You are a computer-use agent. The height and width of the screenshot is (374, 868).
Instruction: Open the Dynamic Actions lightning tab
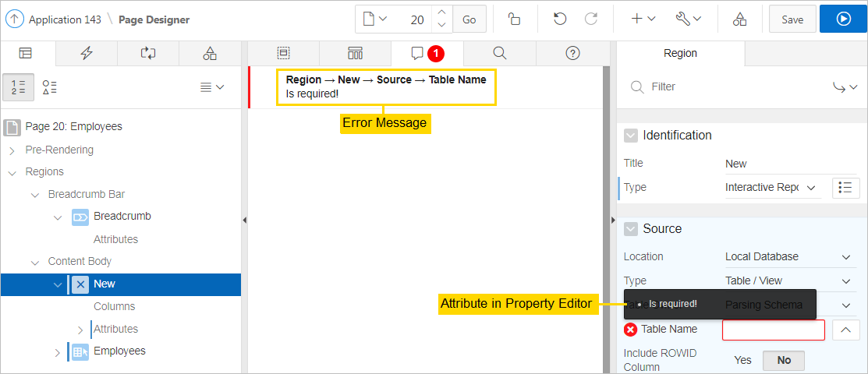(x=87, y=53)
